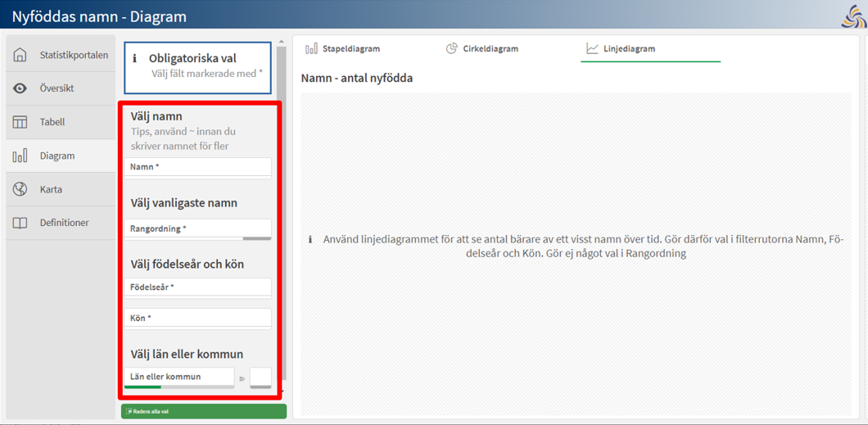The width and height of the screenshot is (868, 425).
Task: Click the small box beside Län eller kommun
Action: point(260,378)
